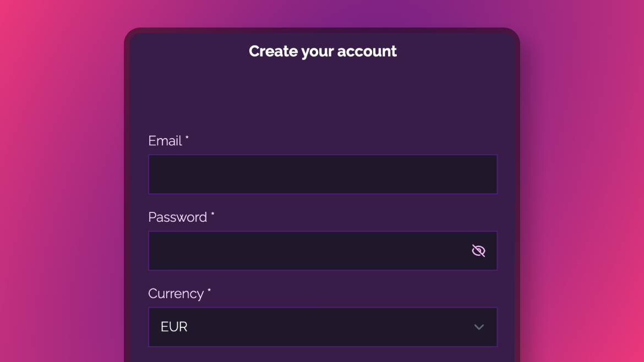Screen dimensions: 644x362
Task: Expand currency options via down arrow
Action: click(x=479, y=327)
